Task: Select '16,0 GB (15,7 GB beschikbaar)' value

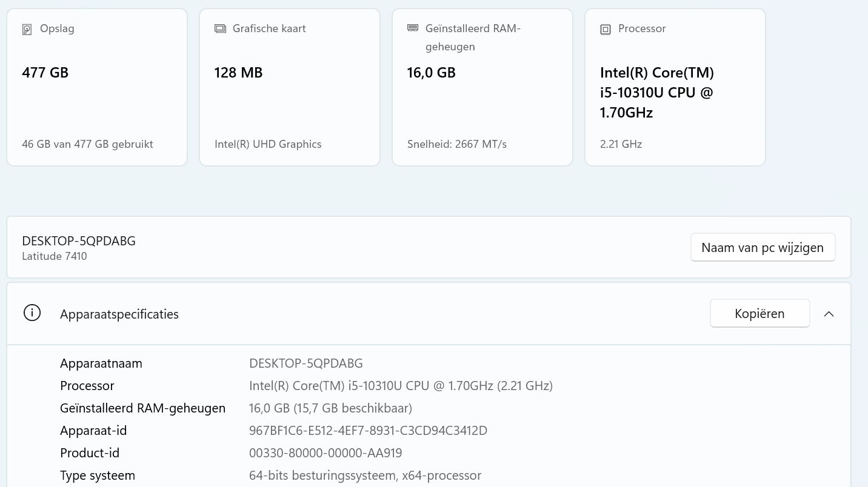Action: pyautogui.click(x=330, y=408)
